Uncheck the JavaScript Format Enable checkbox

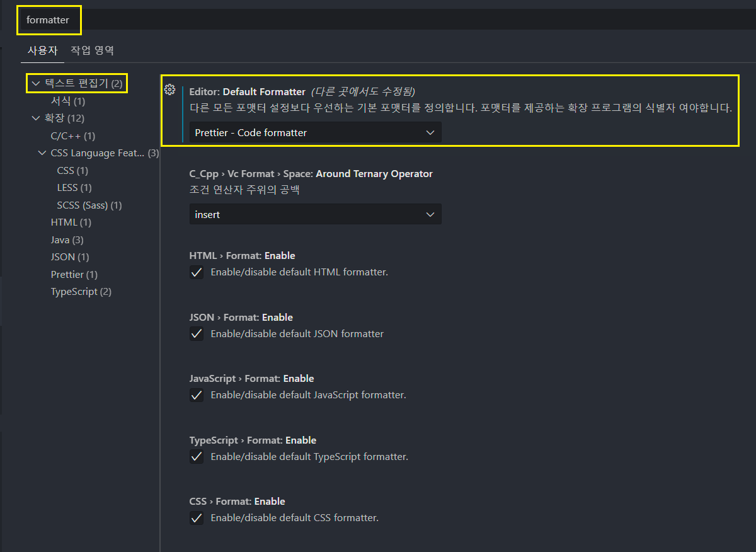point(197,395)
